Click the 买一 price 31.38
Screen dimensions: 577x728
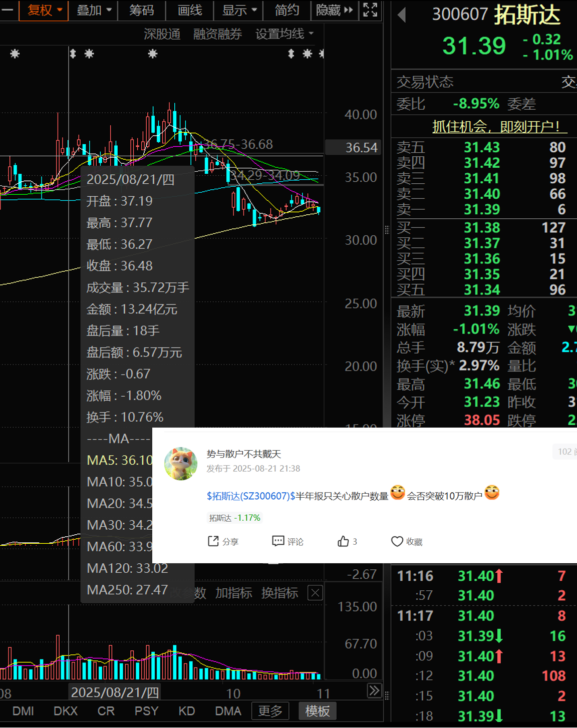[x=482, y=227]
